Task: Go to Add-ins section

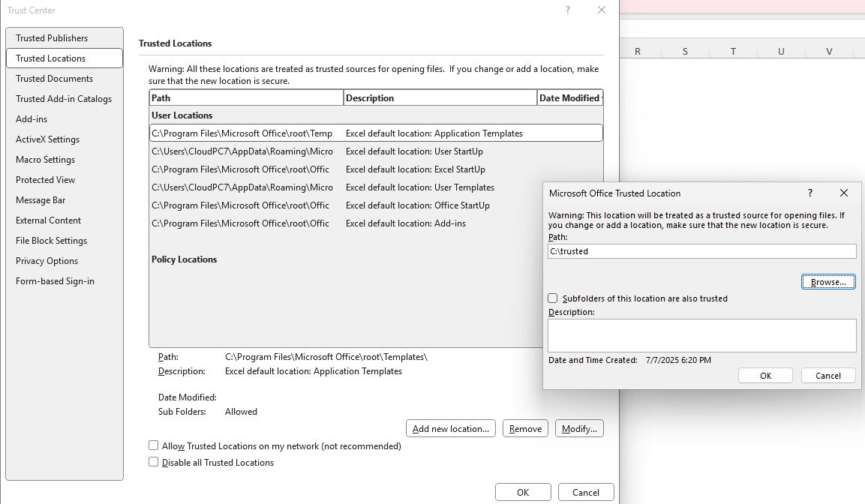Action: (65, 119)
